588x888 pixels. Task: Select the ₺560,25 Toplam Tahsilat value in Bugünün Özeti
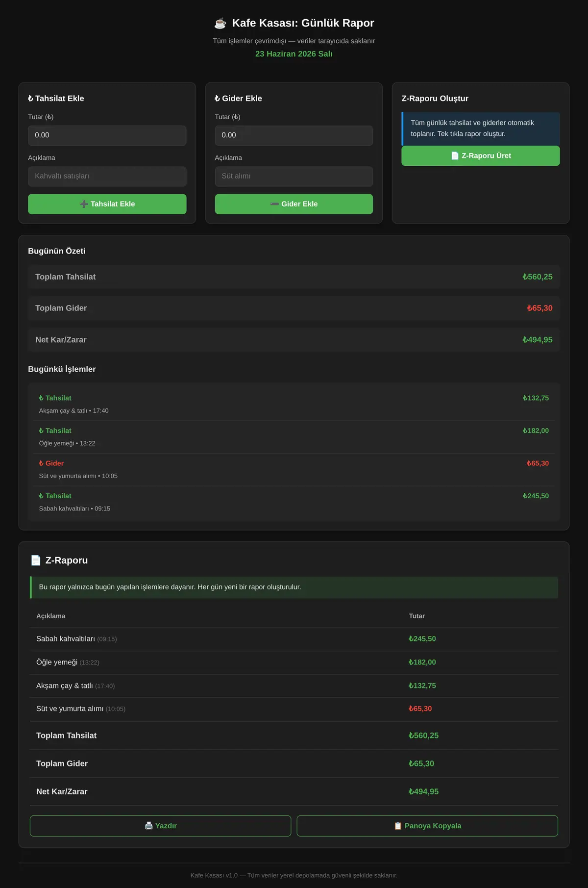(538, 277)
